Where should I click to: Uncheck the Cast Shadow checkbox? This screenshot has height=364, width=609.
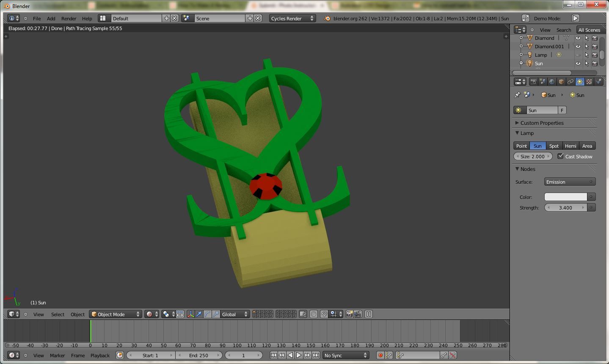[561, 156]
